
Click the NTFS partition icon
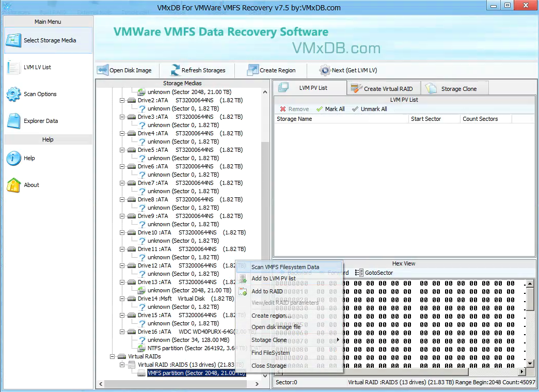(x=141, y=348)
